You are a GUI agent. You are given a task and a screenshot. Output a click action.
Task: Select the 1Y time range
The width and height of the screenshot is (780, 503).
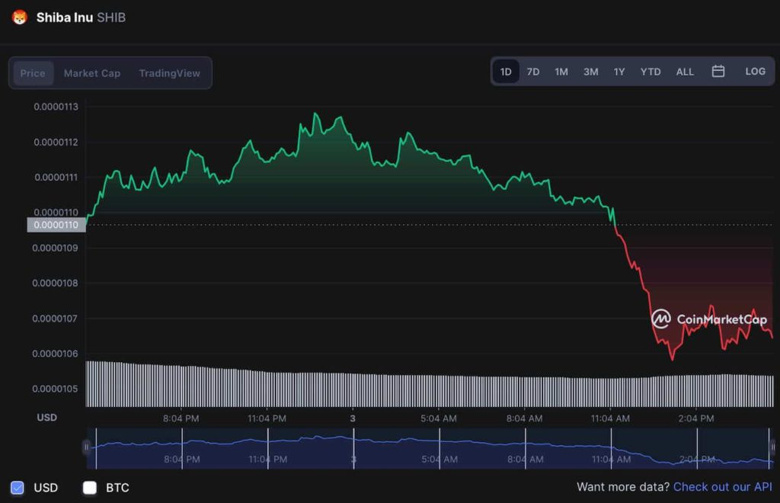coord(619,72)
